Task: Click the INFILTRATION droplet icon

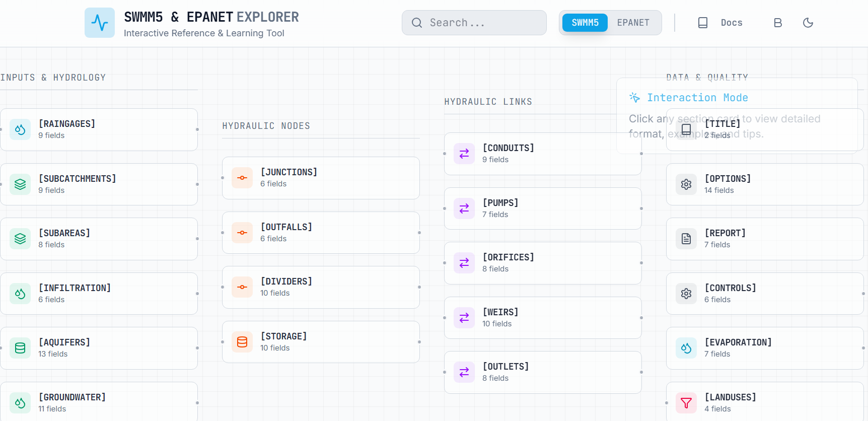Action: coord(20,294)
